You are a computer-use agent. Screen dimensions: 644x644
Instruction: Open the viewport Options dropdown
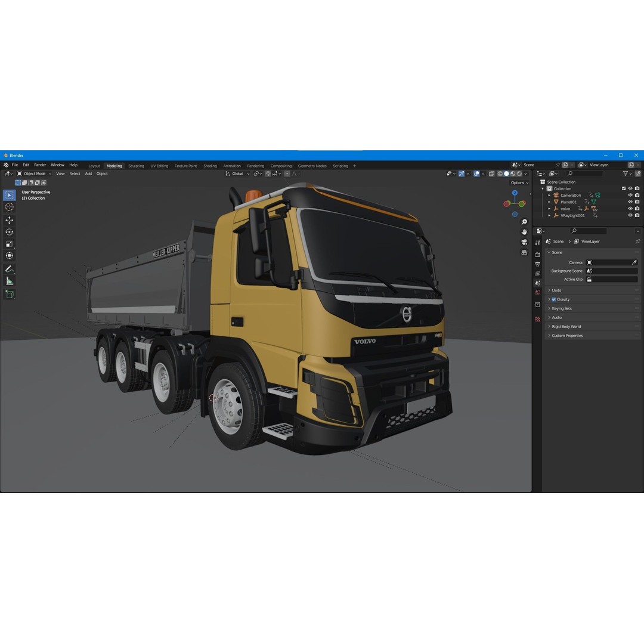[519, 183]
